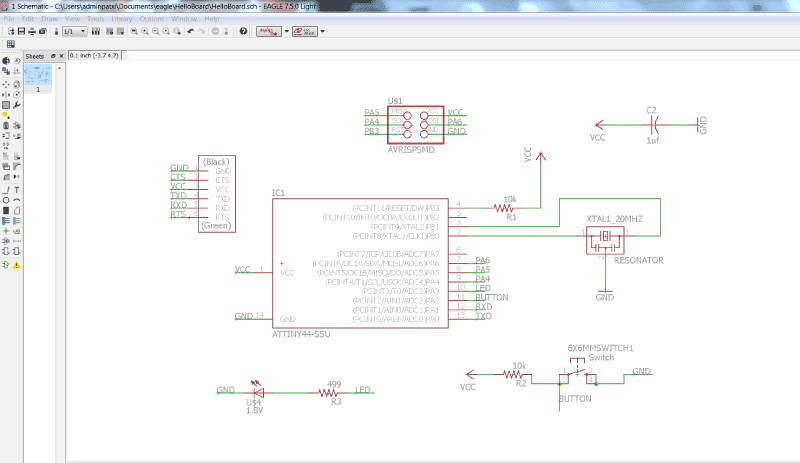Screen dimensions: 800x463
Task: Expand the Design Link button dropdown arrow
Action: [287, 31]
